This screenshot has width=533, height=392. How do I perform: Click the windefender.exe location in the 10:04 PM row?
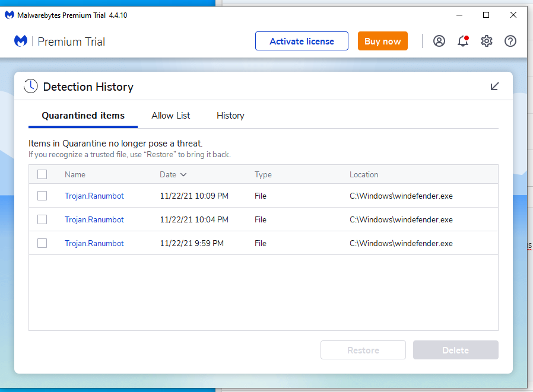point(401,220)
